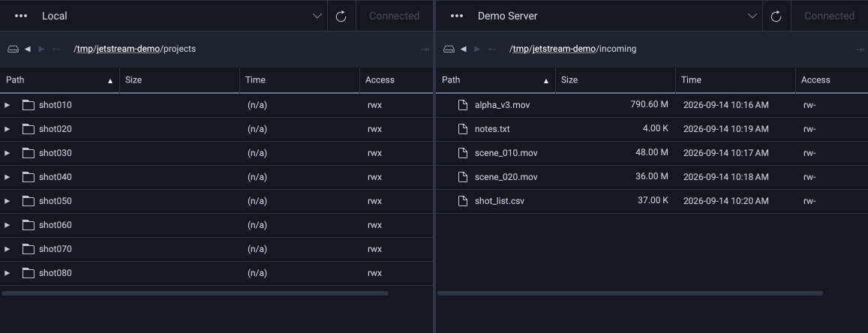The width and height of the screenshot is (868, 333).
Task: Click the up-directory arrow in the Local path bar
Action: click(56, 49)
